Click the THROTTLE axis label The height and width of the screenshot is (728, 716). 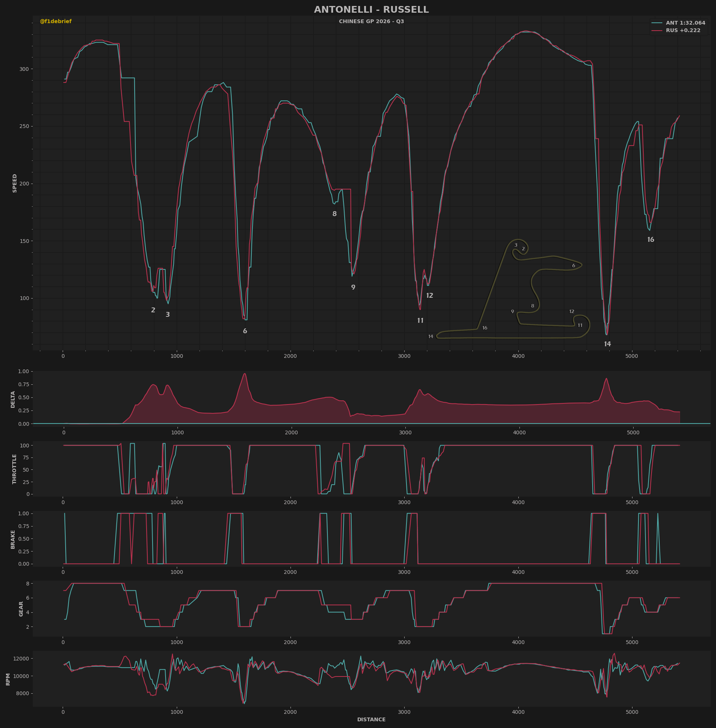(15, 469)
